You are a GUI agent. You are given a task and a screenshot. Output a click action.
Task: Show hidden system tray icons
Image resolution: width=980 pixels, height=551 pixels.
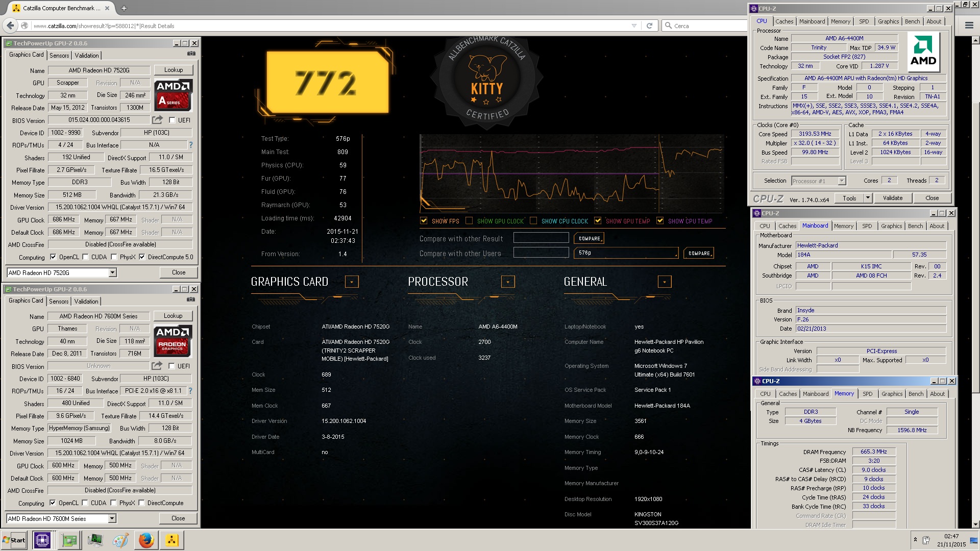click(x=915, y=539)
